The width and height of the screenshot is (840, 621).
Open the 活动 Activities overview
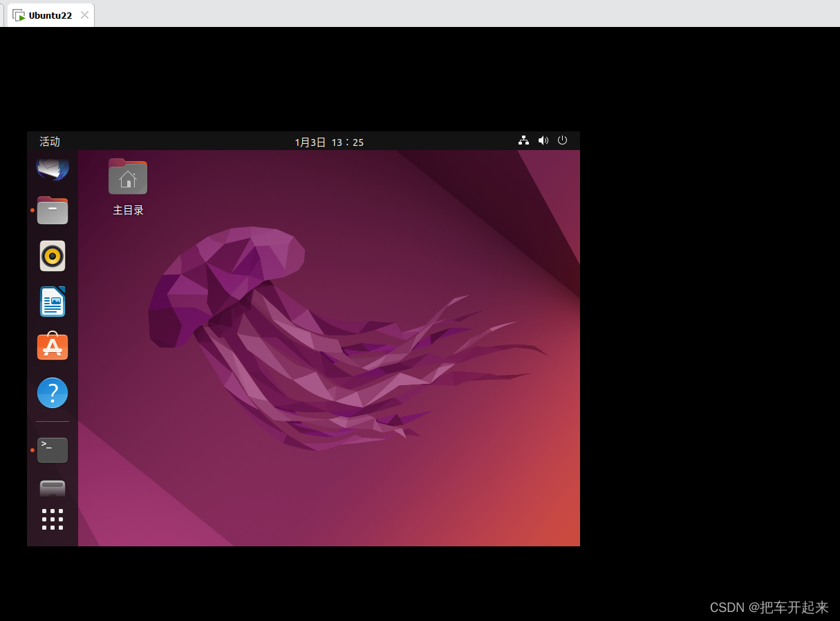[x=49, y=142]
